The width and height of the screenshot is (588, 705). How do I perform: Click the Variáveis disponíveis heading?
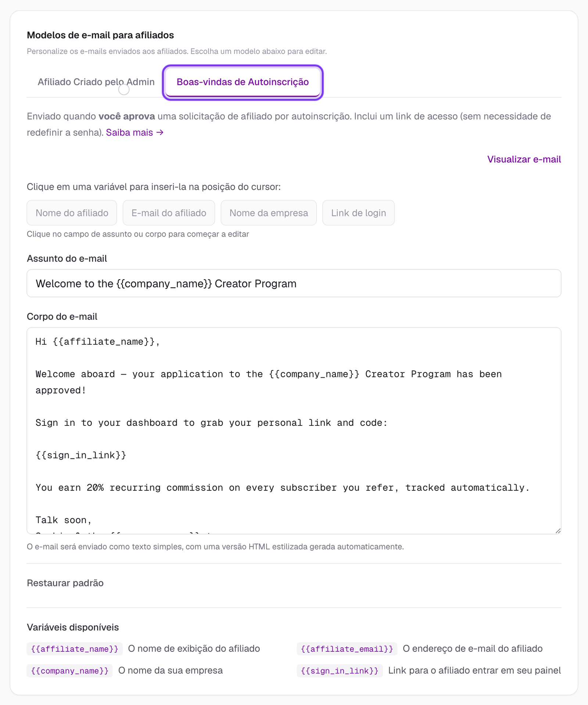tap(73, 627)
